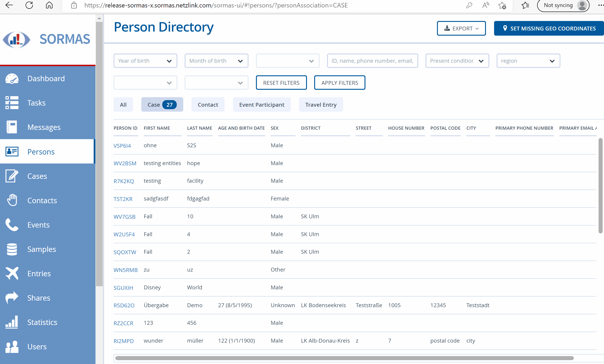Expand the Year of birth dropdown
The width and height of the screenshot is (604, 364).
point(145,61)
